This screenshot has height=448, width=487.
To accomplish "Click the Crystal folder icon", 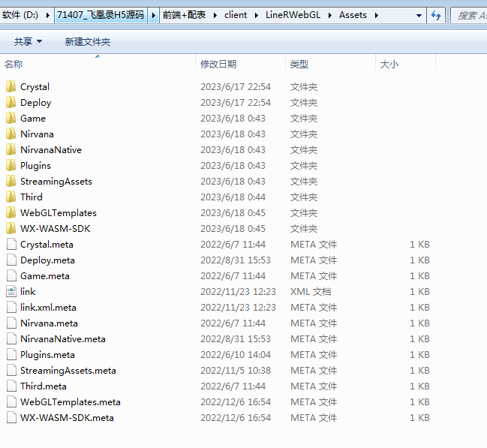I will (x=11, y=87).
